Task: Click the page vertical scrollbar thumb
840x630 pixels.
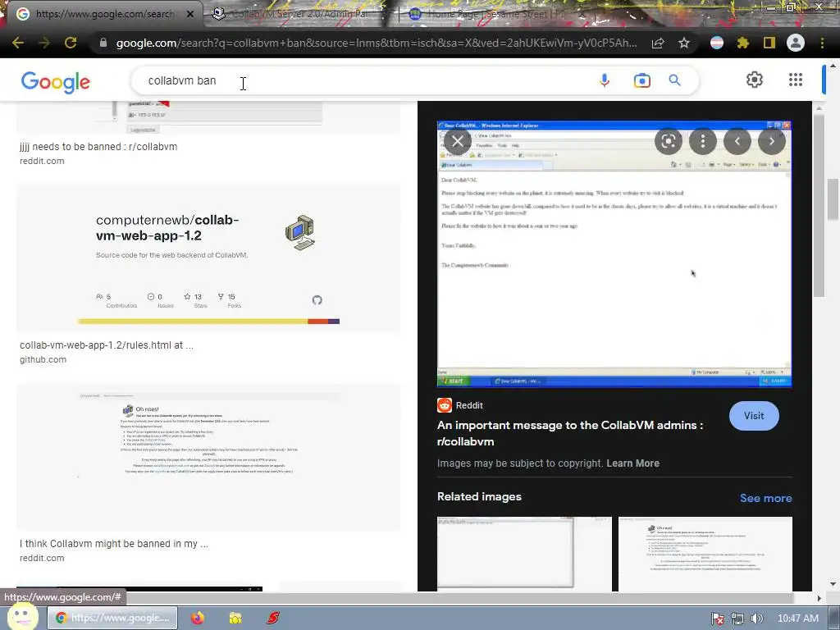Action: (833, 199)
